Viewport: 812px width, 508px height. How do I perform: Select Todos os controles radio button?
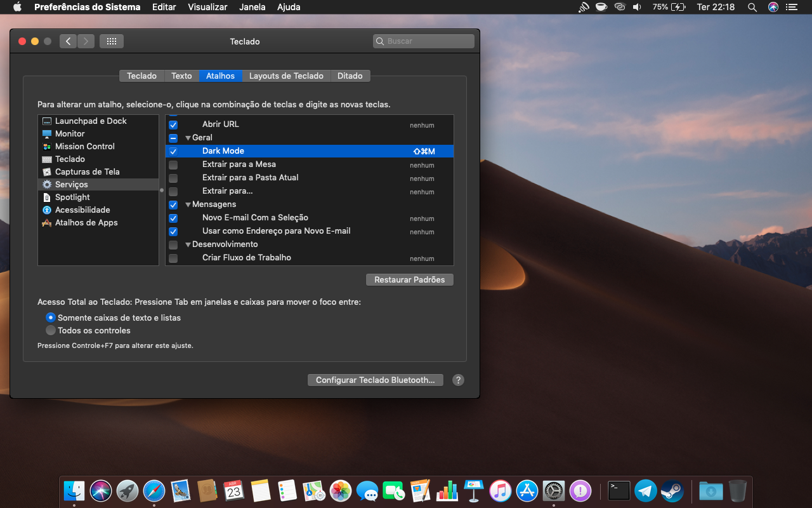51,330
